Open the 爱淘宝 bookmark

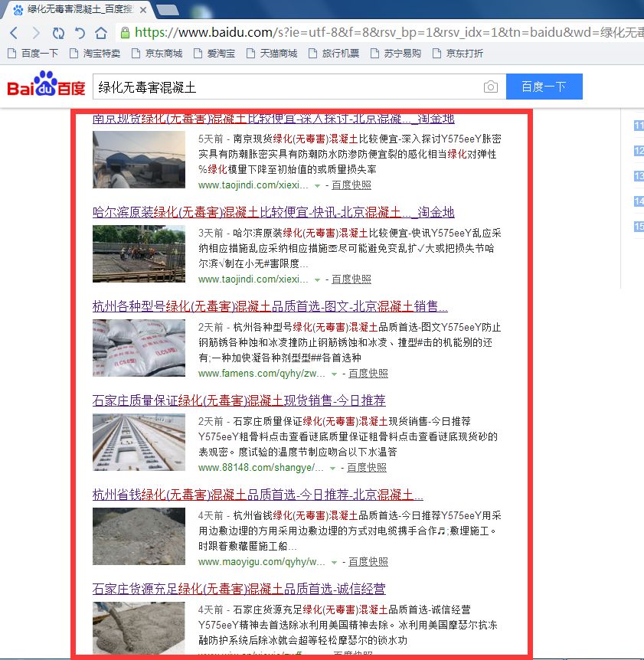pos(214,54)
